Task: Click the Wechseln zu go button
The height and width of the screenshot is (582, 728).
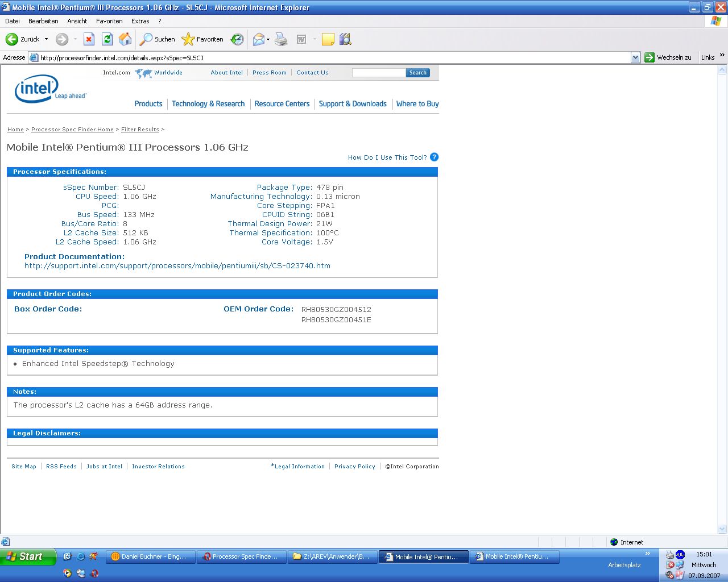Action: (668, 57)
